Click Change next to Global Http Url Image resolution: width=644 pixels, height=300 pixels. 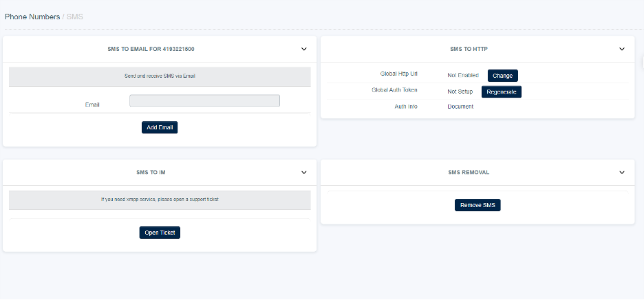[x=502, y=76]
